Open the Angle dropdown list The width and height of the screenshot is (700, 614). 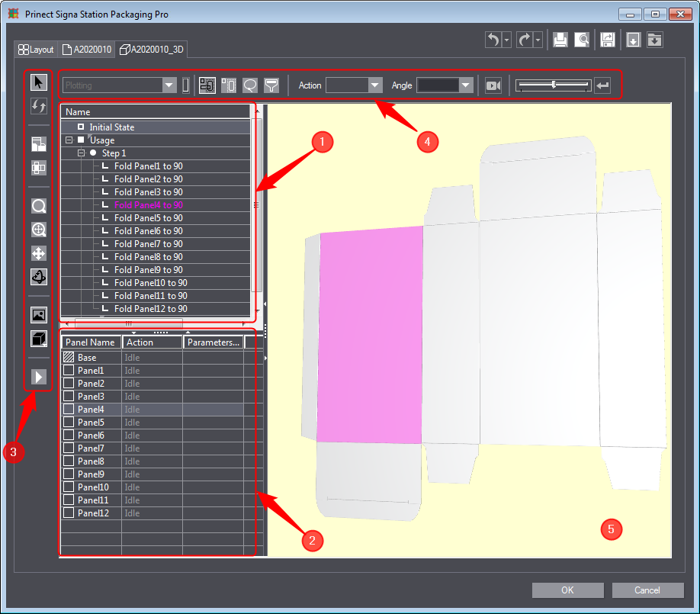[x=466, y=85]
